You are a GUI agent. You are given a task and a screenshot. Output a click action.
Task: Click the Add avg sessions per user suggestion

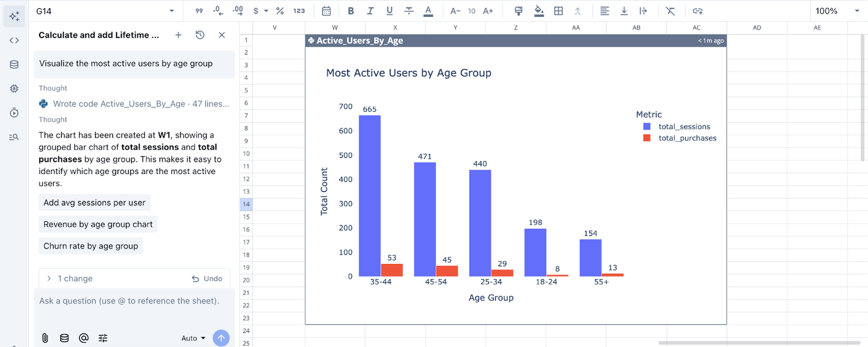tap(94, 203)
